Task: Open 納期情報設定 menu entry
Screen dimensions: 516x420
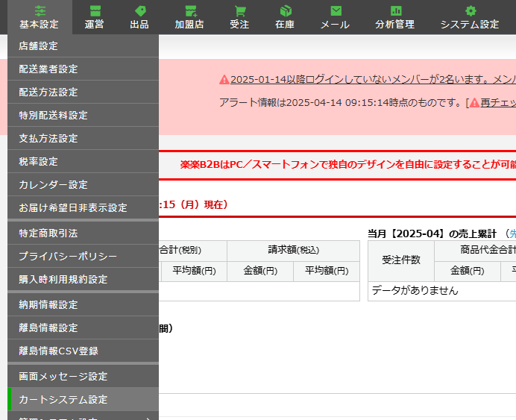Action: 83,304
